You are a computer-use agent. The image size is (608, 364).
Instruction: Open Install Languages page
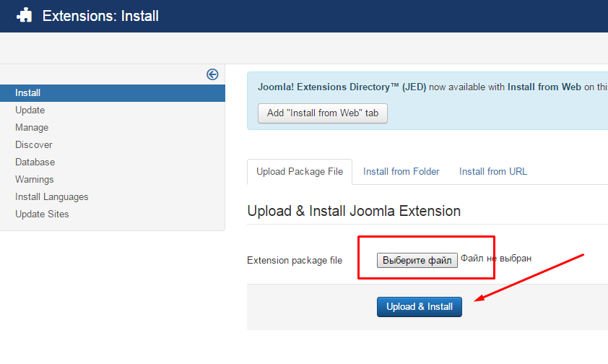click(x=51, y=197)
